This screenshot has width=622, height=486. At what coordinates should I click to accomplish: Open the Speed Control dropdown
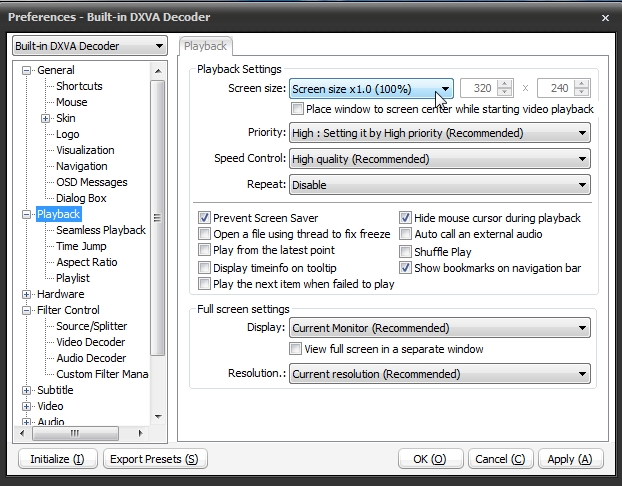pos(440,159)
